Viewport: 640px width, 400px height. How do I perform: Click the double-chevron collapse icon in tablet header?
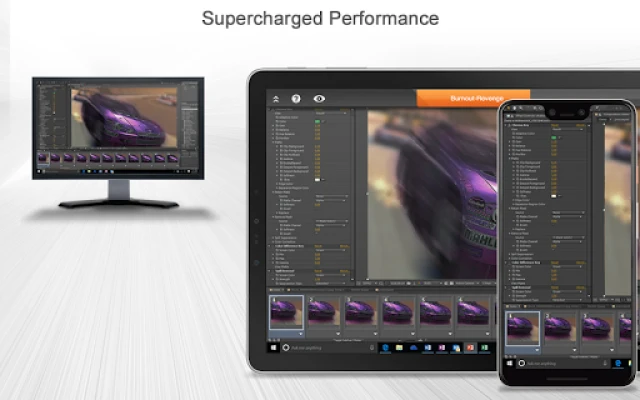pyautogui.click(x=276, y=99)
